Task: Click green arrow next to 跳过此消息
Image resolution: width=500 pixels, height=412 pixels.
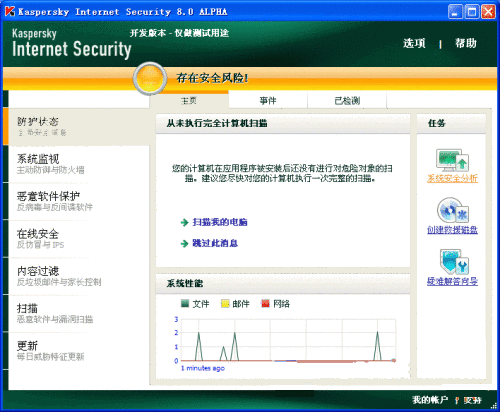Action: coord(184,244)
